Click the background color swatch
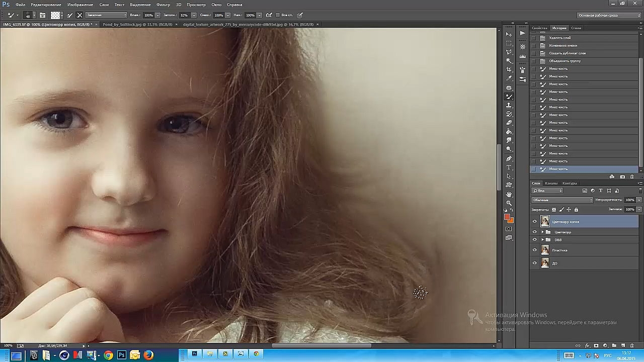Image resolution: width=644 pixels, height=362 pixels. point(511,220)
